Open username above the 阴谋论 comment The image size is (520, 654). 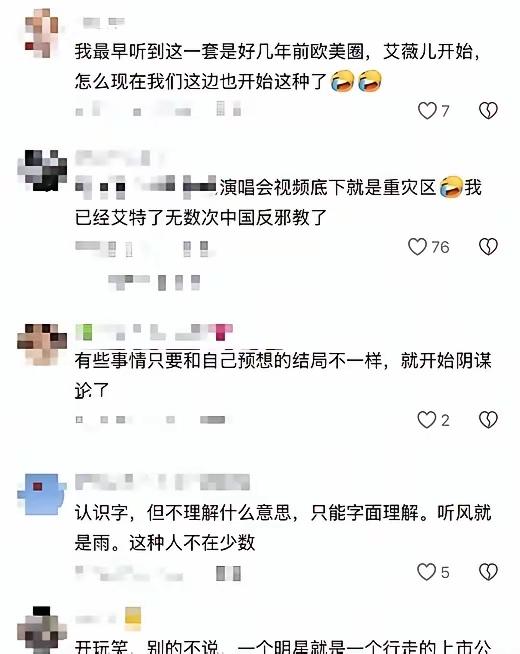click(x=154, y=332)
